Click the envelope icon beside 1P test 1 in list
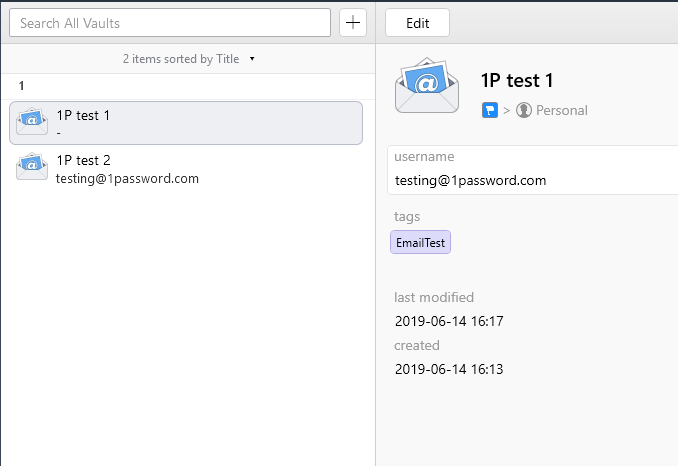This screenshot has height=466, width=678. tap(32, 121)
